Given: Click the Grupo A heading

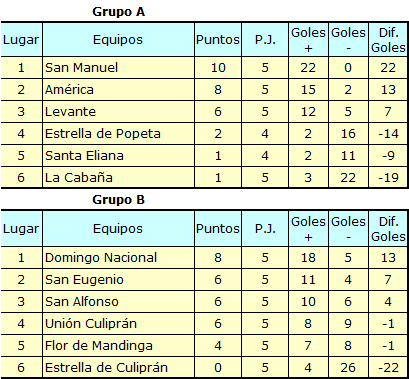Looking at the screenshot, I should coord(118,12).
